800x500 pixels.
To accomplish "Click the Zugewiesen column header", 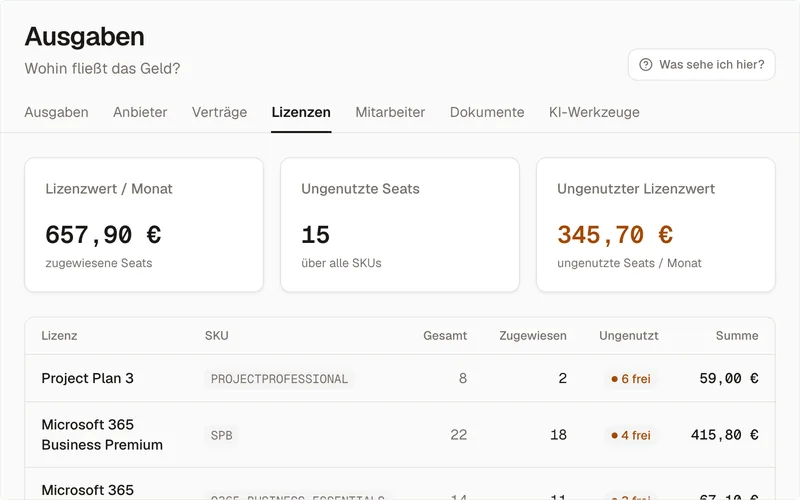I will 533,336.
